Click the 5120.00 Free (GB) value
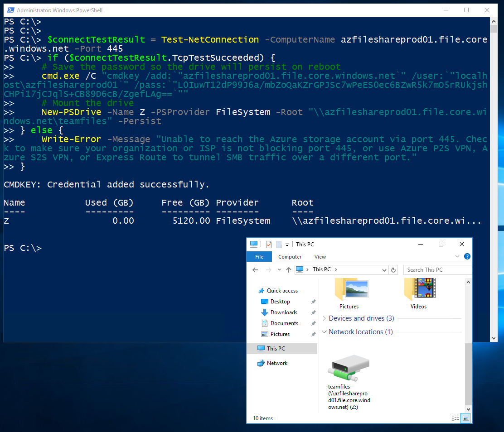This screenshot has height=432, width=504. [x=191, y=221]
